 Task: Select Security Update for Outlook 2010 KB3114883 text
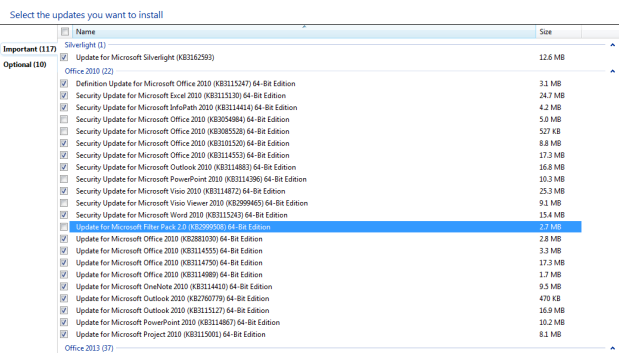pyautogui.click(x=186, y=167)
